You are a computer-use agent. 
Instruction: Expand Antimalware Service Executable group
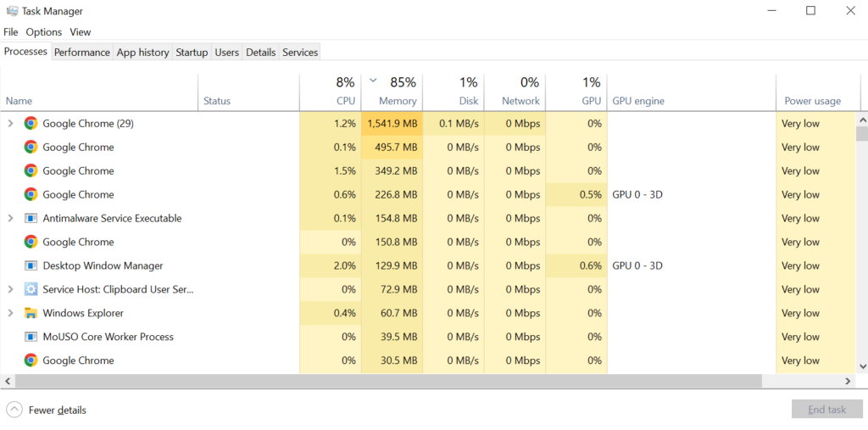[x=10, y=218]
